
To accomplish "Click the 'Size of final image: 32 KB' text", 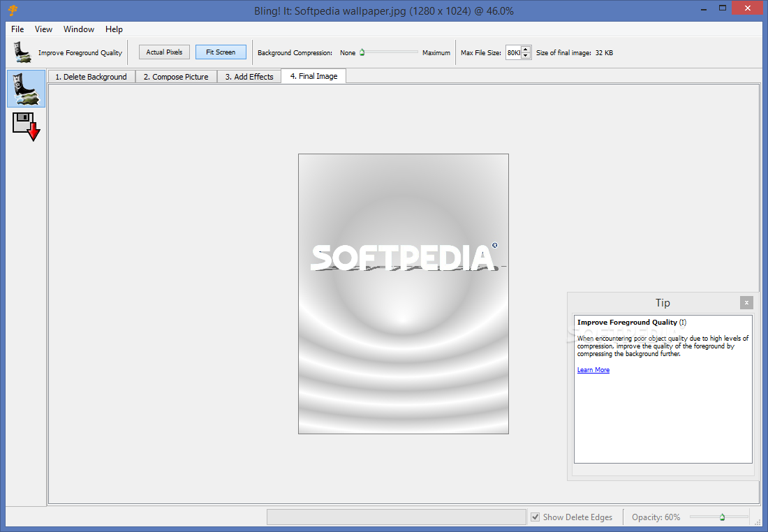I will coord(575,53).
